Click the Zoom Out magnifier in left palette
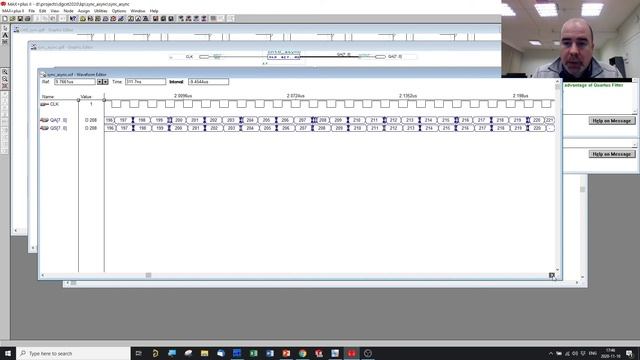Image resolution: width=640 pixels, height=360 pixels. [x=5, y=79]
